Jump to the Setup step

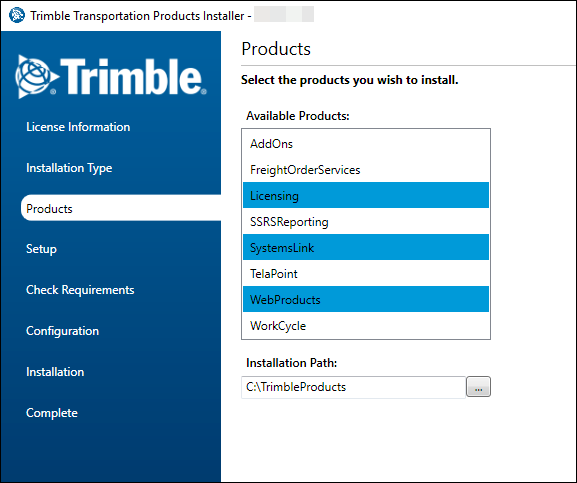41,249
